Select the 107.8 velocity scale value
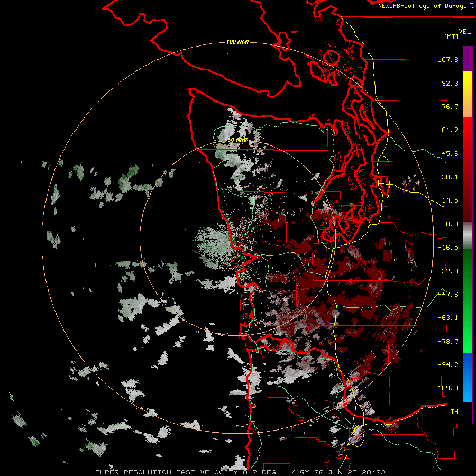Image resolution: width=476 pixels, height=476 pixels. (448, 59)
